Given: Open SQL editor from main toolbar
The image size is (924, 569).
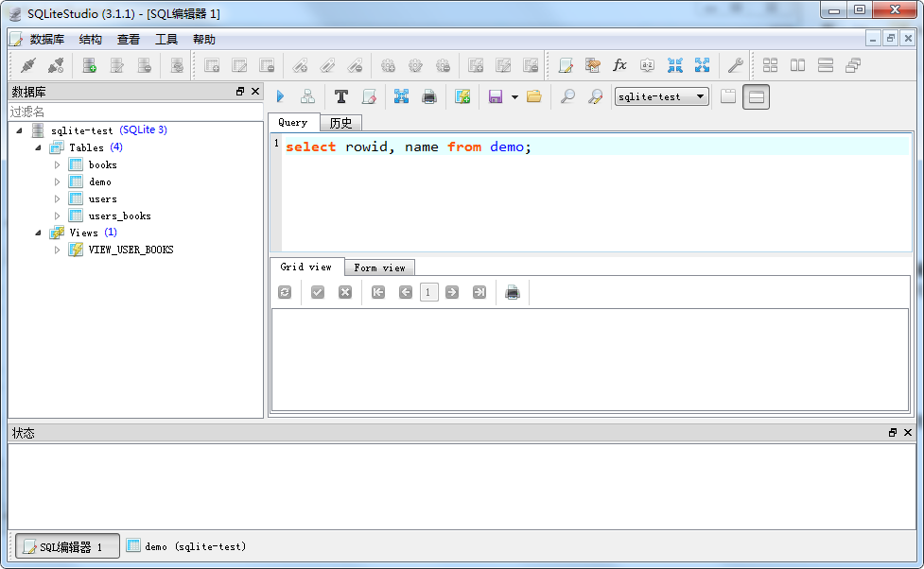Looking at the screenshot, I should pos(566,65).
